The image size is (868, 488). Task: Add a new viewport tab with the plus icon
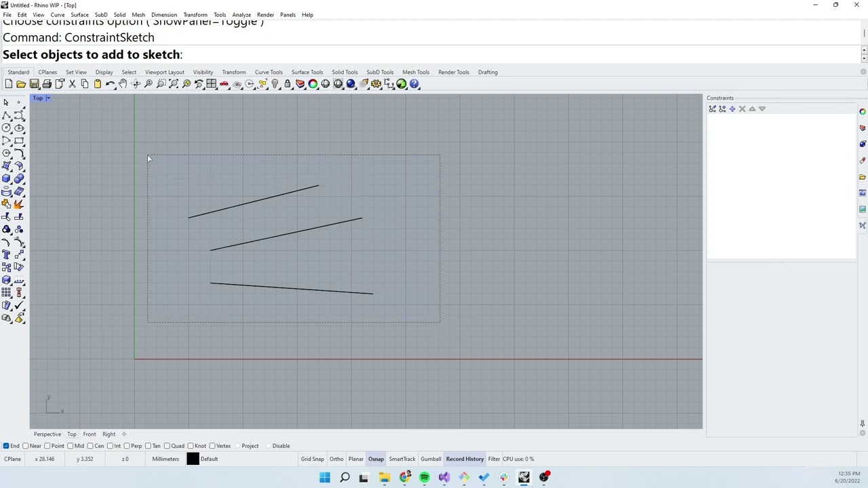pyautogui.click(x=124, y=434)
